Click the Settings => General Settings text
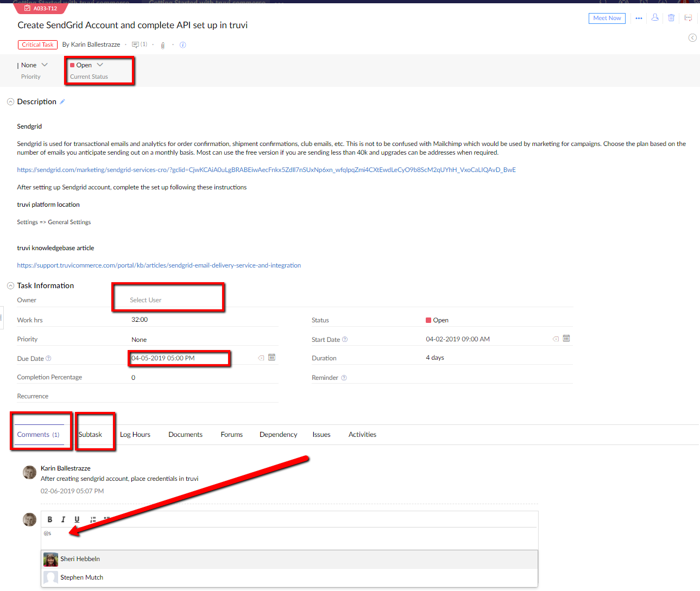This screenshot has width=700, height=591. tap(54, 222)
